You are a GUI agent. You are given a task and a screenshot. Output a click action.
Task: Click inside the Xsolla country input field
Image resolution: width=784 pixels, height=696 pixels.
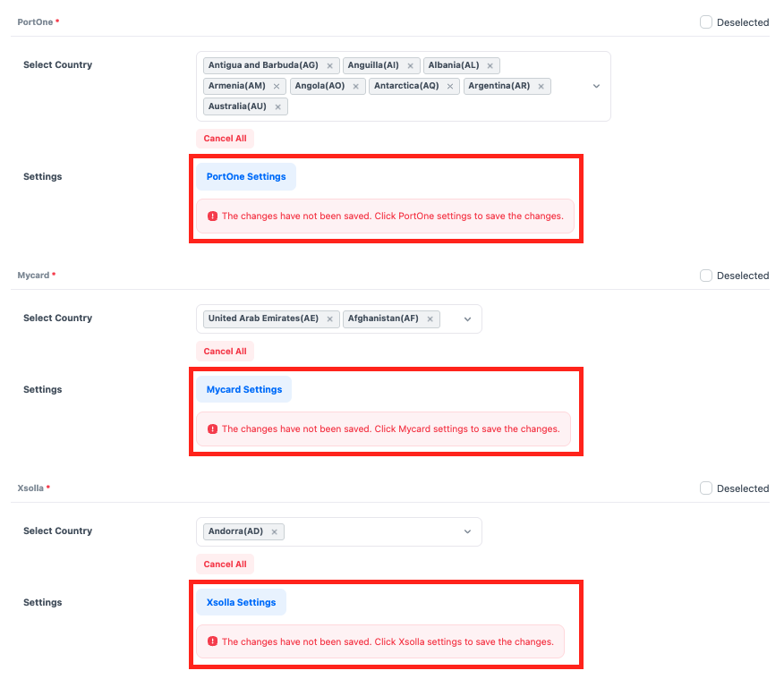tap(367, 532)
